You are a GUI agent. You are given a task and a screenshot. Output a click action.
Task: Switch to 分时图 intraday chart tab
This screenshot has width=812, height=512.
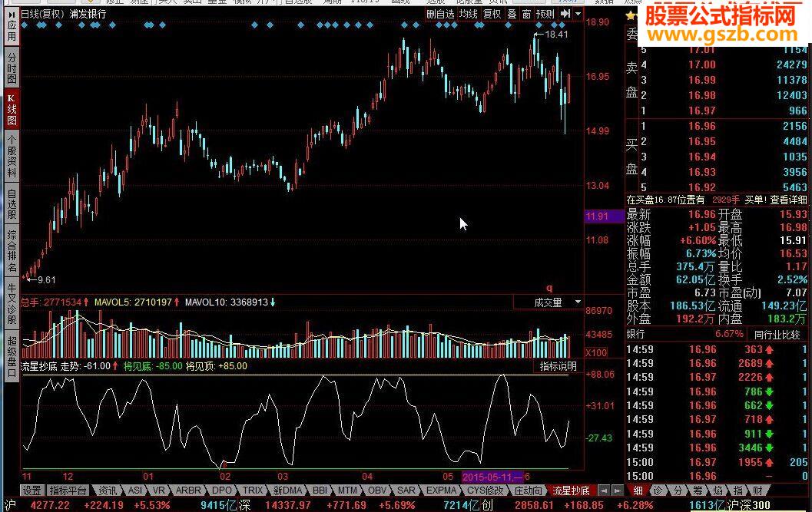[12, 68]
